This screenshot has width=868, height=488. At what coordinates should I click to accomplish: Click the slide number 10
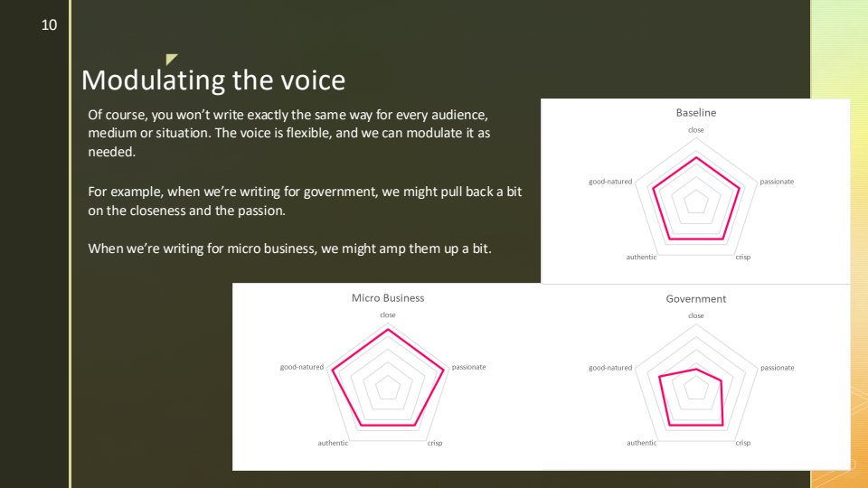coord(49,25)
